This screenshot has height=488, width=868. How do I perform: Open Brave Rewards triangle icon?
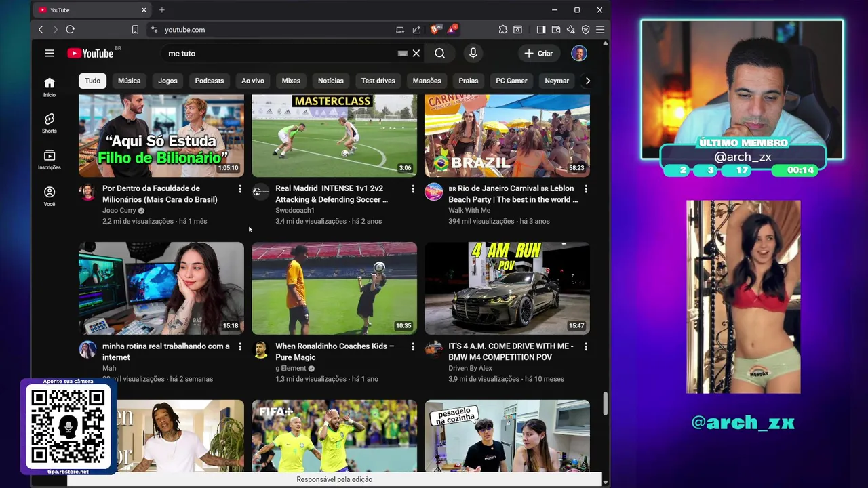click(x=451, y=29)
